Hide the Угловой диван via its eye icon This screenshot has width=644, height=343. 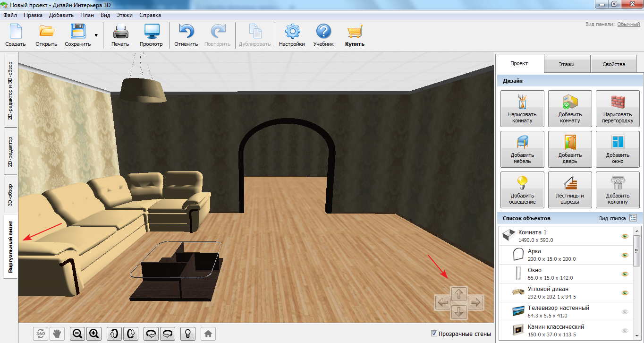pyautogui.click(x=625, y=293)
